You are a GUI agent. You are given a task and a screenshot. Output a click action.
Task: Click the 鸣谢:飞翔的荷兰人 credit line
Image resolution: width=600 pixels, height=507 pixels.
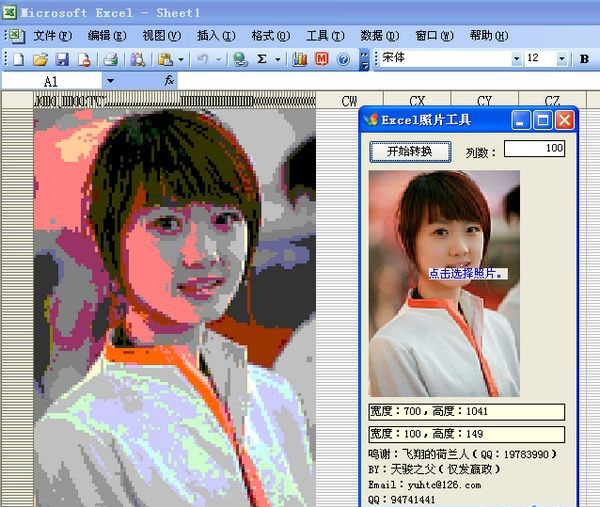[x=462, y=454]
